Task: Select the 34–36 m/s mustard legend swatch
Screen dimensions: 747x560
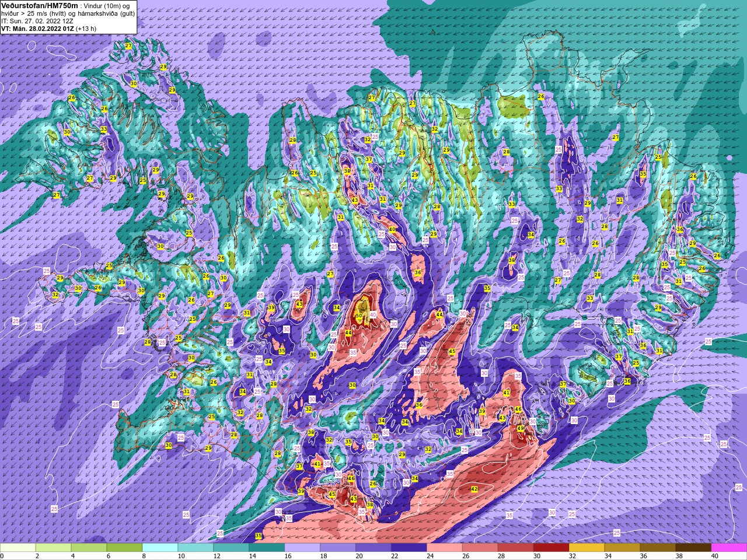Action: (x=623, y=548)
